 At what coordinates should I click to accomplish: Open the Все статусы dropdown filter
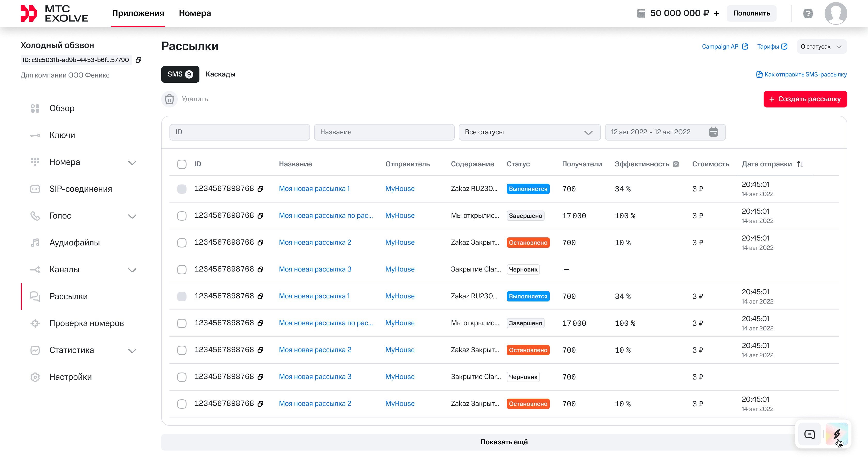coord(529,132)
